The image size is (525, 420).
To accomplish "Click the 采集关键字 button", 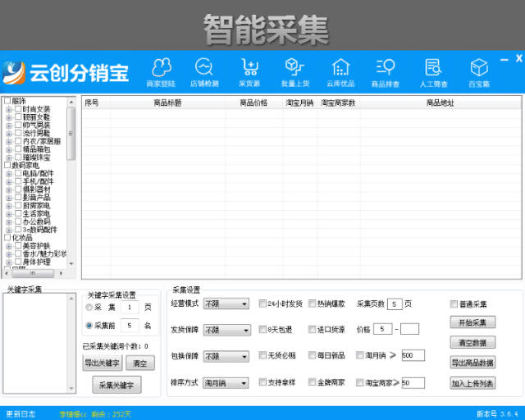I will tap(116, 385).
